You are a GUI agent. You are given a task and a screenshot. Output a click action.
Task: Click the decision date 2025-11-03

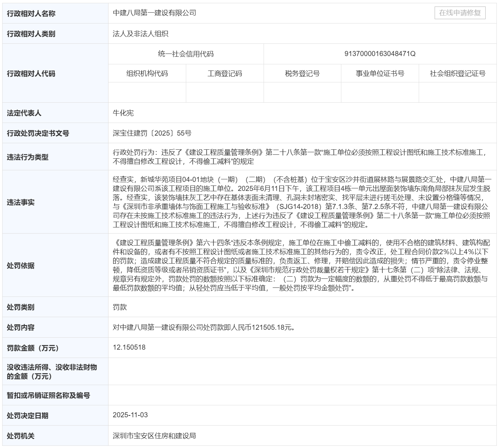(x=130, y=415)
